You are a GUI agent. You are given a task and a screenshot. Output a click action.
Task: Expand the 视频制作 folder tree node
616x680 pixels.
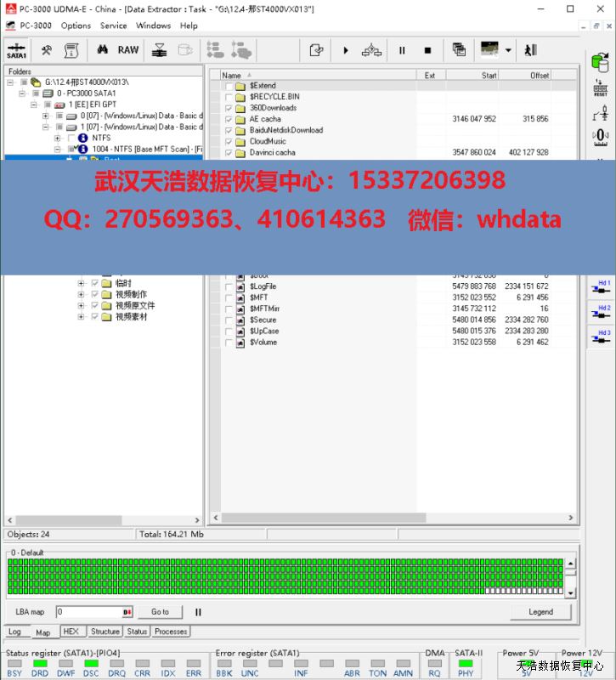(82, 294)
